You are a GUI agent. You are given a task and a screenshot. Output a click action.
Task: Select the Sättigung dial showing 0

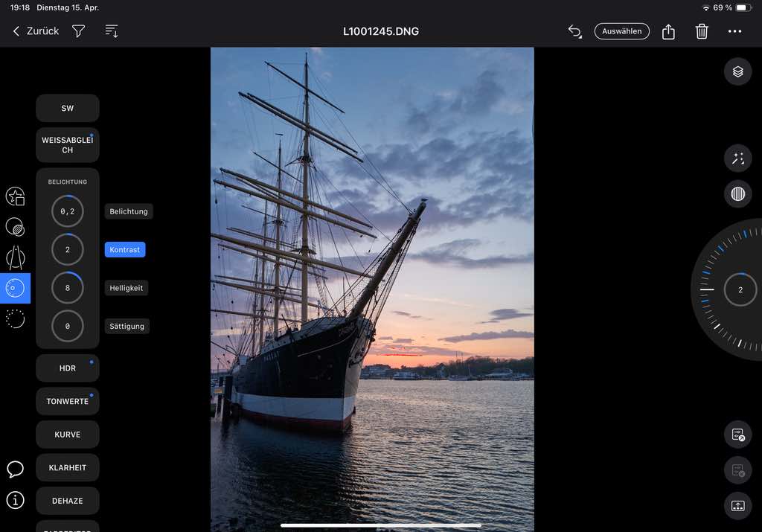pyautogui.click(x=68, y=326)
